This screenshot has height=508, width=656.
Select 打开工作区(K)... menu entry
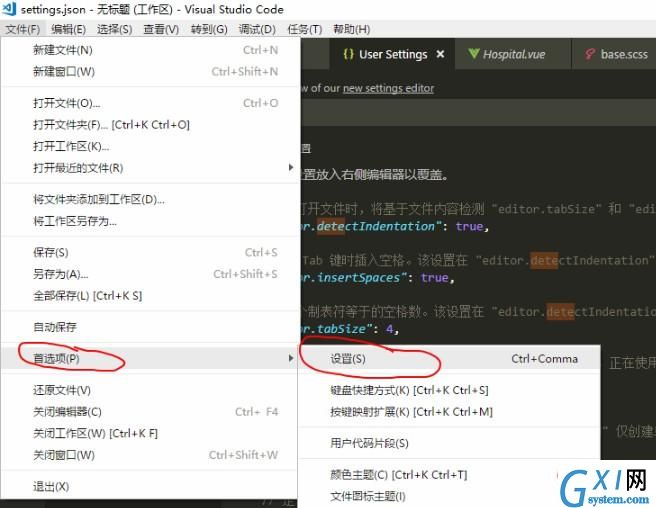coord(150,146)
